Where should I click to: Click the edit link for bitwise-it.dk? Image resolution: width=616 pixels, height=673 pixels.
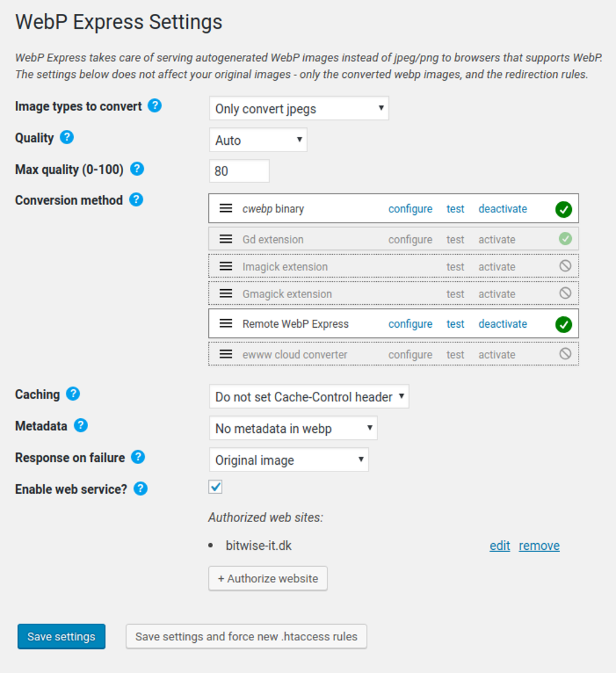click(x=499, y=546)
